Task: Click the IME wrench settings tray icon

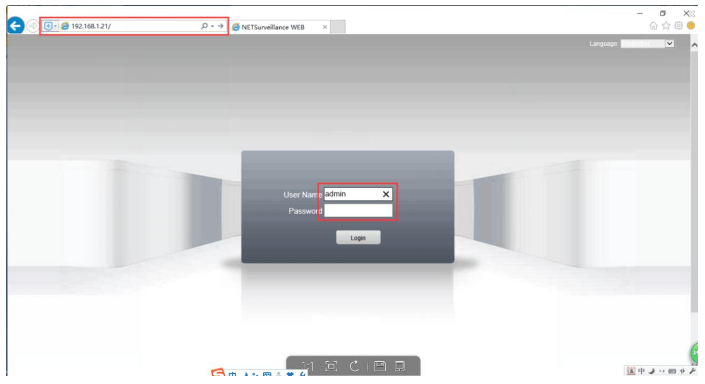Action: point(692,371)
